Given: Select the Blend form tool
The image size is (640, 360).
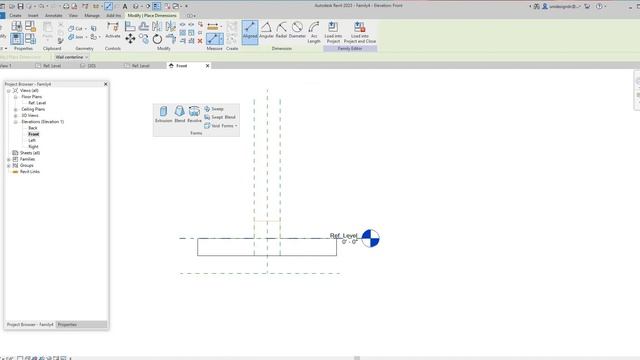Looking at the screenshot, I should coord(180,114).
